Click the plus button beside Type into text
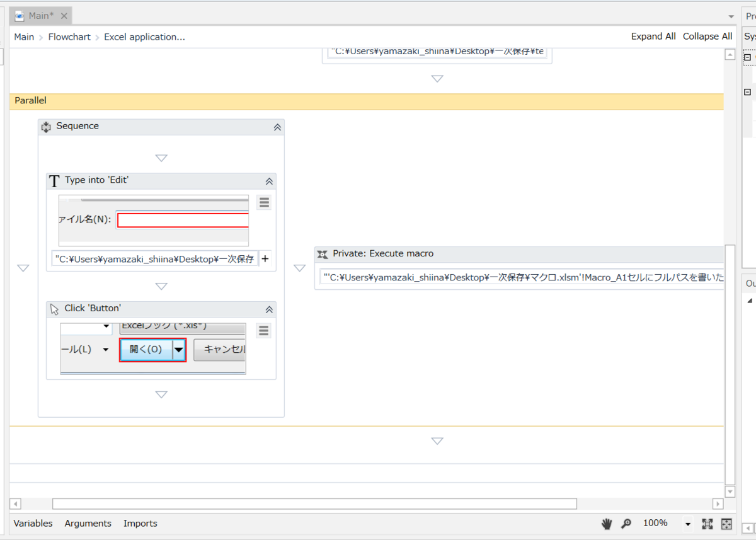The height and width of the screenshot is (540, 756). pos(265,259)
